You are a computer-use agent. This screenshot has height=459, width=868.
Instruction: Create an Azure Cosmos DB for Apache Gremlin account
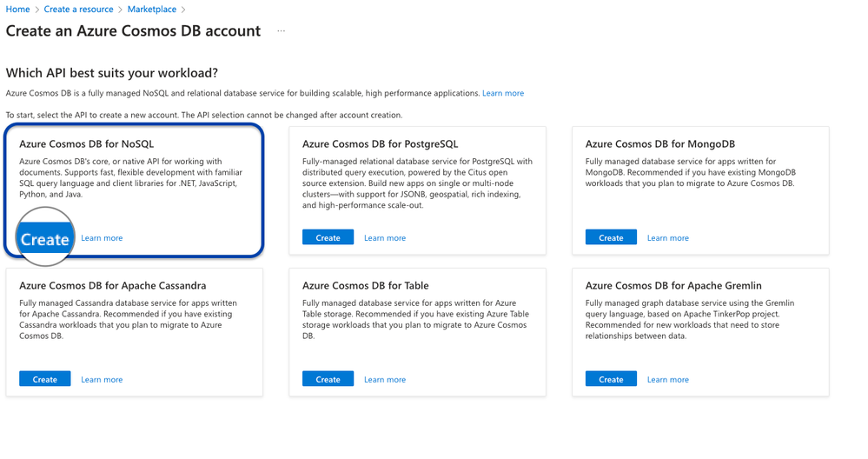pos(611,379)
